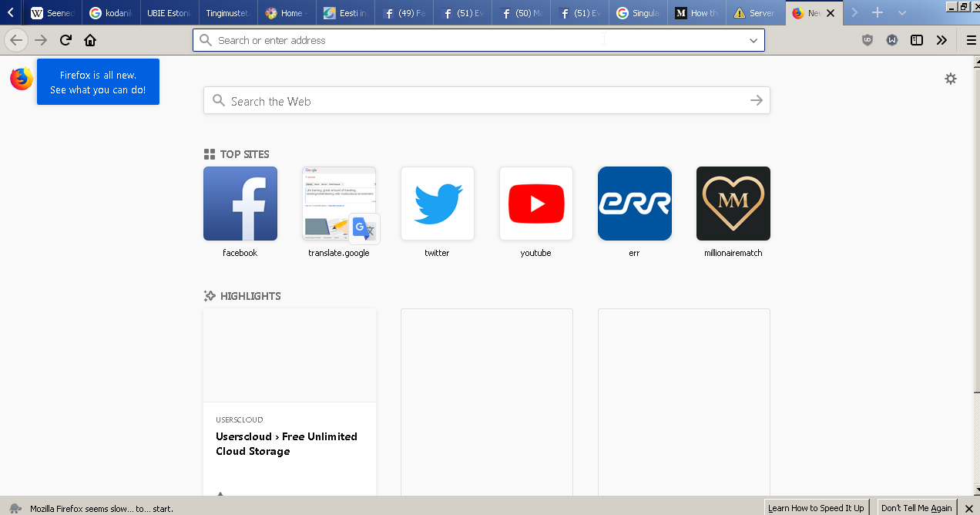Switch to the Server warning tab
This screenshot has height=515, width=980.
coord(755,13)
